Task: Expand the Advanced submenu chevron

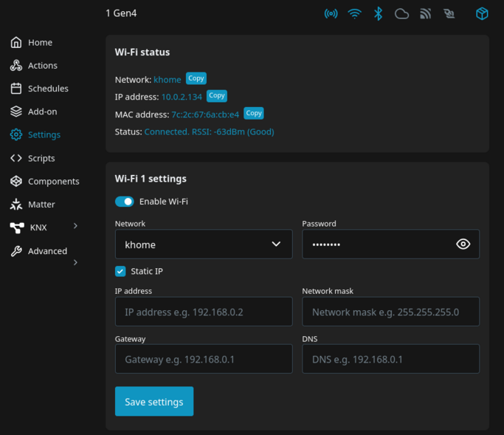Action: (75, 262)
